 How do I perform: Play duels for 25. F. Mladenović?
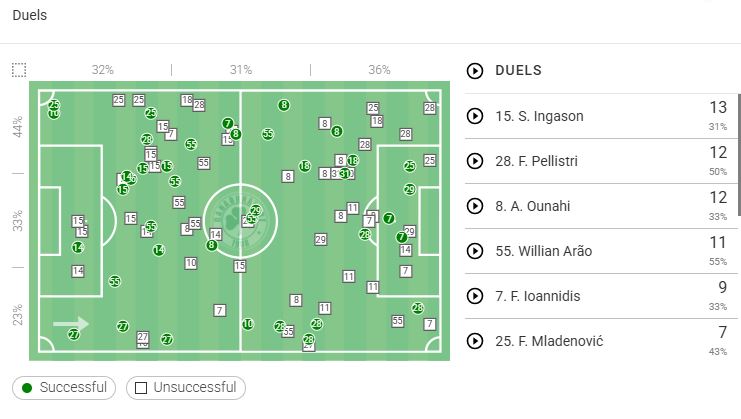click(474, 341)
